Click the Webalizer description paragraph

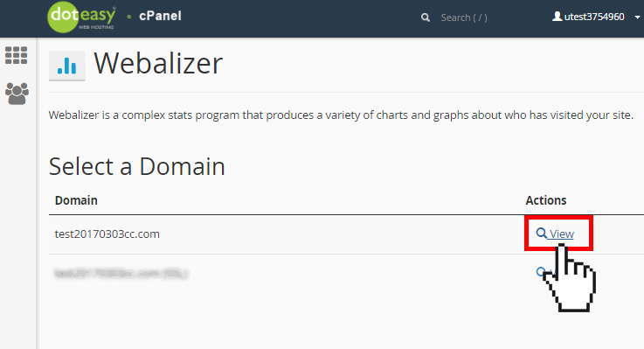point(341,115)
